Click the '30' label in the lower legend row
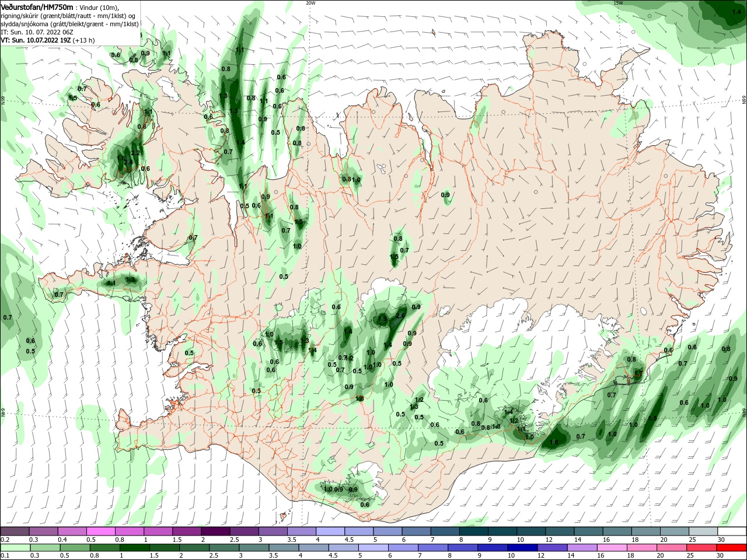747x560 pixels. point(721,556)
